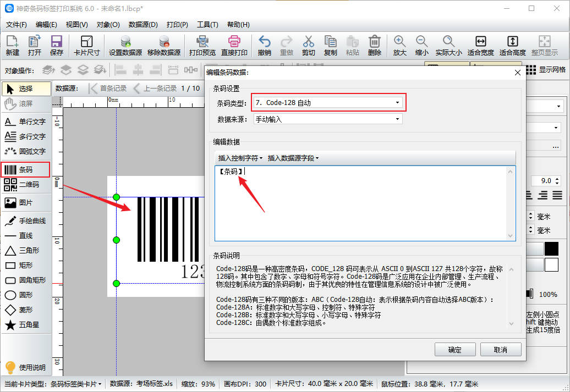Image resolution: width=570 pixels, height=392 pixels.
Task: Confirm dialog with 确定 button
Action: [455, 350]
